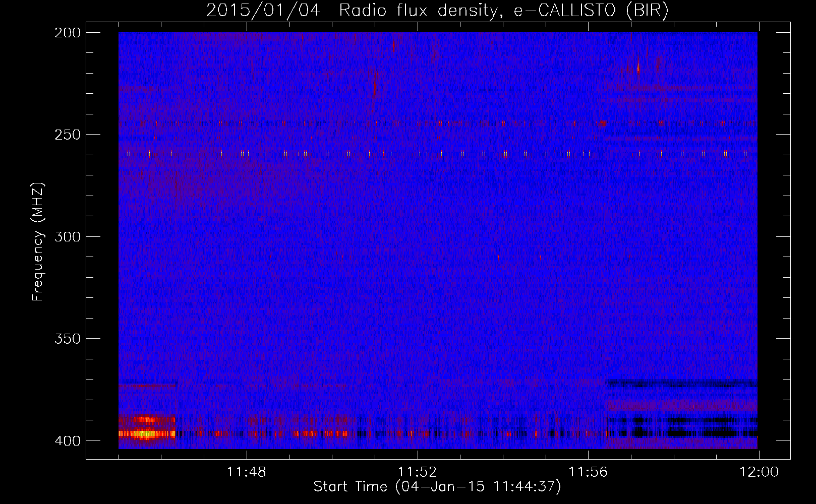Click the 'Frequency (MHZ)' axis label
The width and height of the screenshot is (816, 504).
click(38, 242)
